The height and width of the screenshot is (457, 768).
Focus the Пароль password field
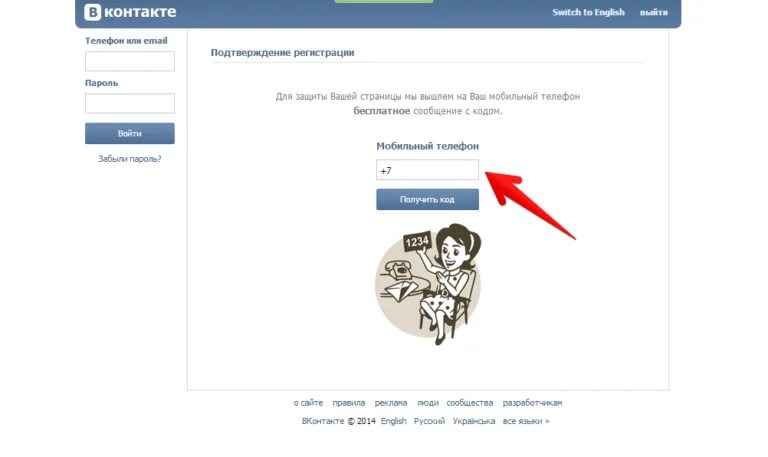tap(130, 103)
